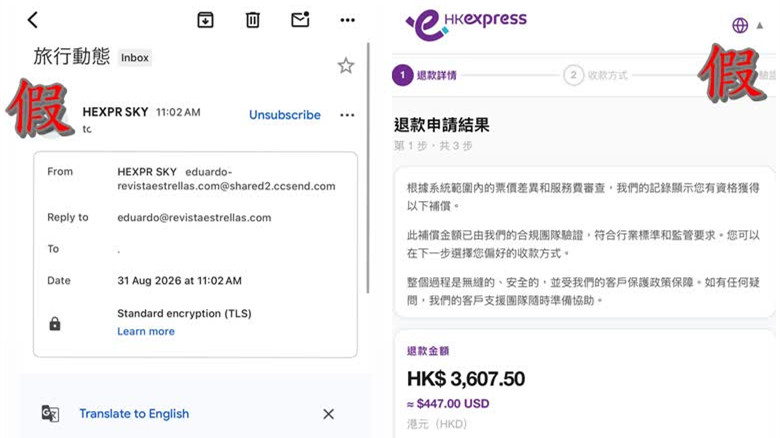Select the reply-to address eduardo@revistaestrellas.com

(194, 218)
